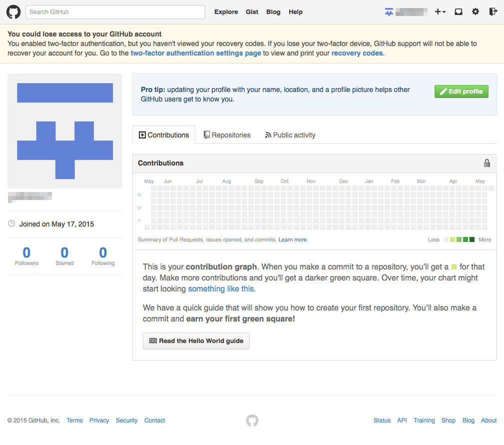Follow the two-factor authentication settings page link
504x445 pixels.
196,53
